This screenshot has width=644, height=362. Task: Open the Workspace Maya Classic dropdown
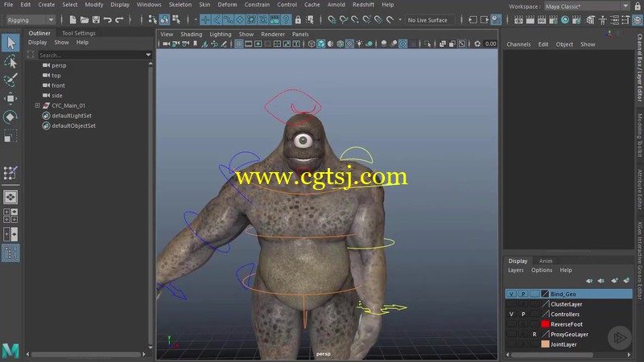point(587,6)
